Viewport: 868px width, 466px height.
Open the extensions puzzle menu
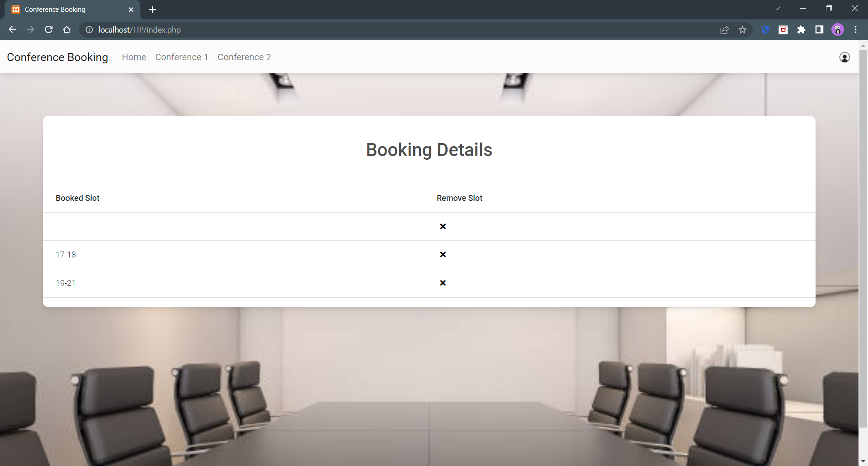pyautogui.click(x=801, y=30)
